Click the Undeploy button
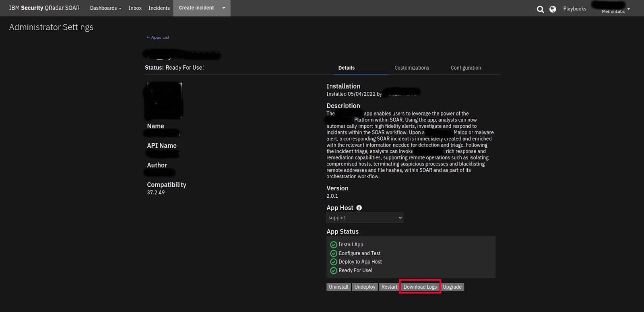This screenshot has width=644, height=312. click(x=365, y=287)
